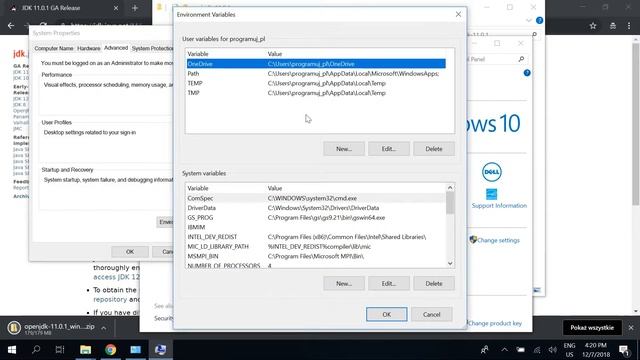The width and height of the screenshot is (640, 360).
Task: Open Action Center notifications icon
Action: [624, 350]
